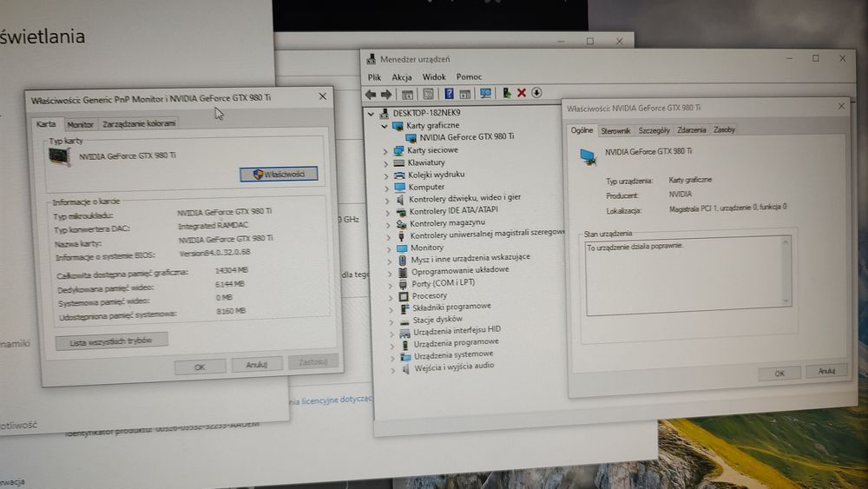Click the '6144 MB' dedicated memory value
This screenshot has height=489, width=868.
(x=230, y=284)
